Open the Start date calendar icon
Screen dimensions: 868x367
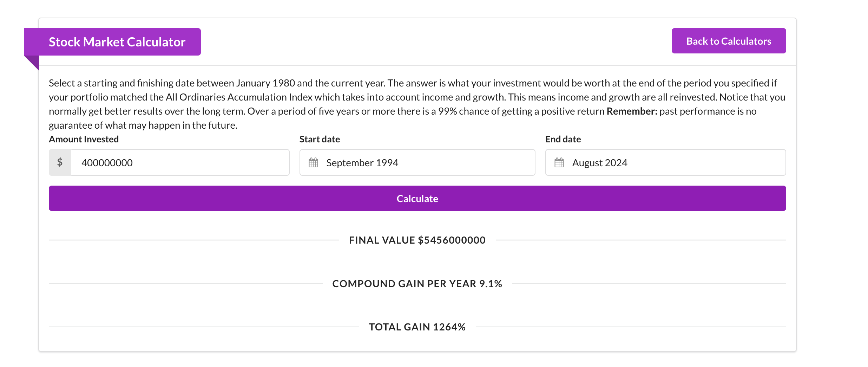[313, 163]
